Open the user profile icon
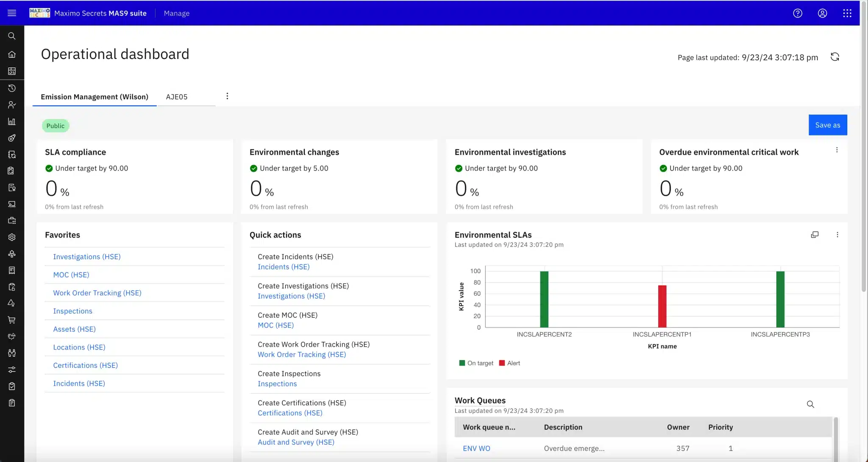 point(822,13)
